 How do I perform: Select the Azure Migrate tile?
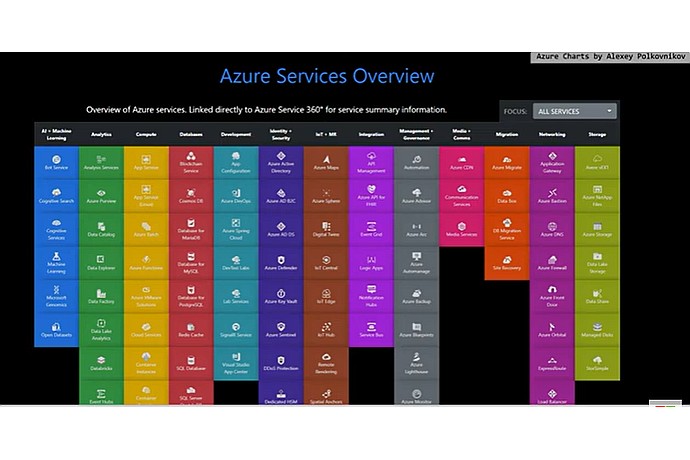pyautogui.click(x=506, y=163)
